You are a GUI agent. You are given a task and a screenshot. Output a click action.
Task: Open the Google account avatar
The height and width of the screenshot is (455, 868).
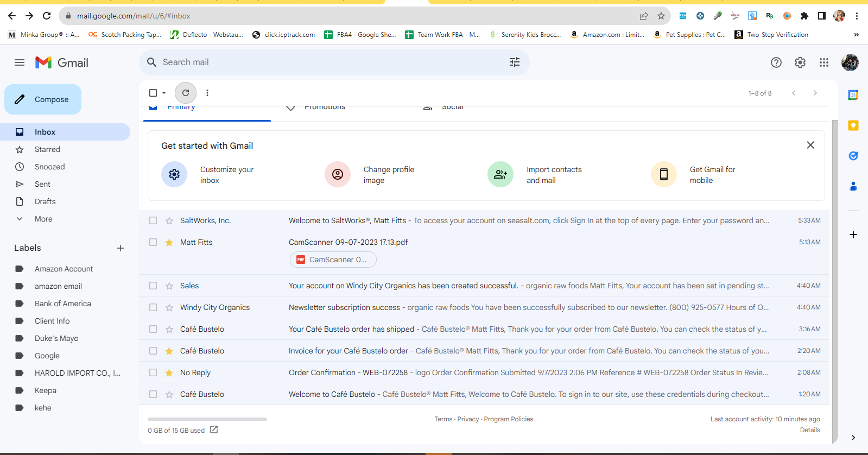pyautogui.click(x=850, y=62)
